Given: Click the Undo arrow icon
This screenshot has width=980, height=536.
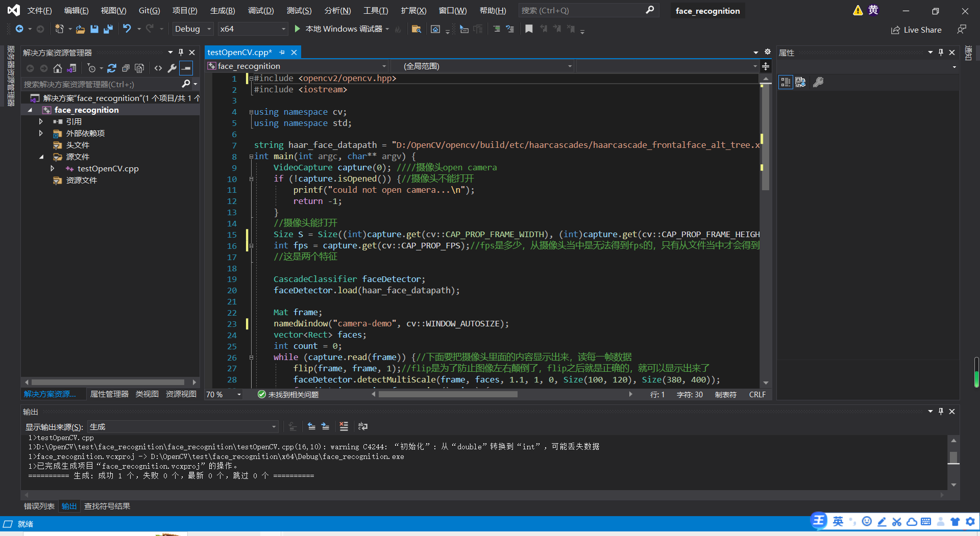Looking at the screenshot, I should tap(127, 29).
